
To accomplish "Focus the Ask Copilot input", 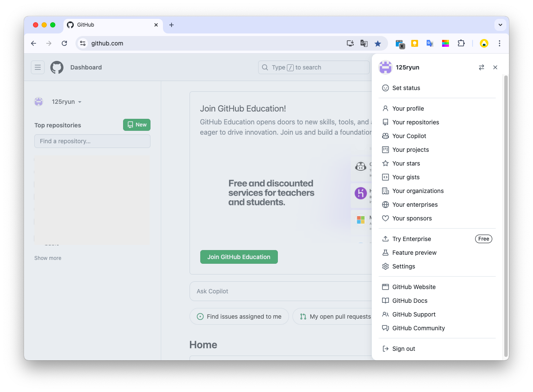I will click(281, 291).
